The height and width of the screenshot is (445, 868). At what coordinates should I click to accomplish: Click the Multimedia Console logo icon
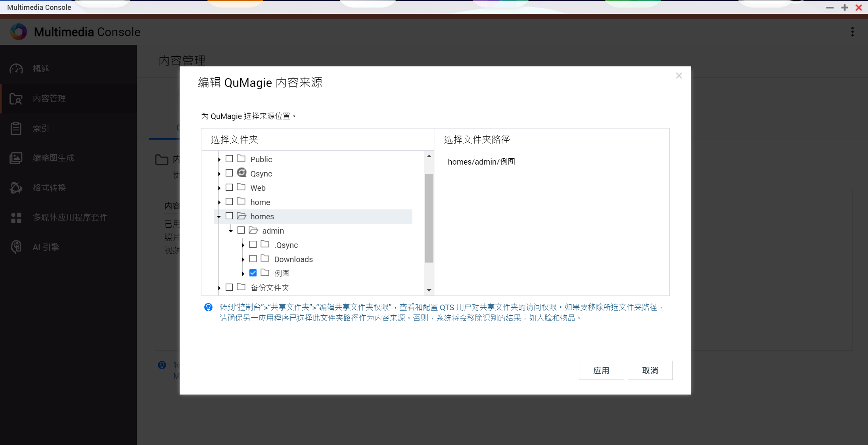(x=19, y=32)
